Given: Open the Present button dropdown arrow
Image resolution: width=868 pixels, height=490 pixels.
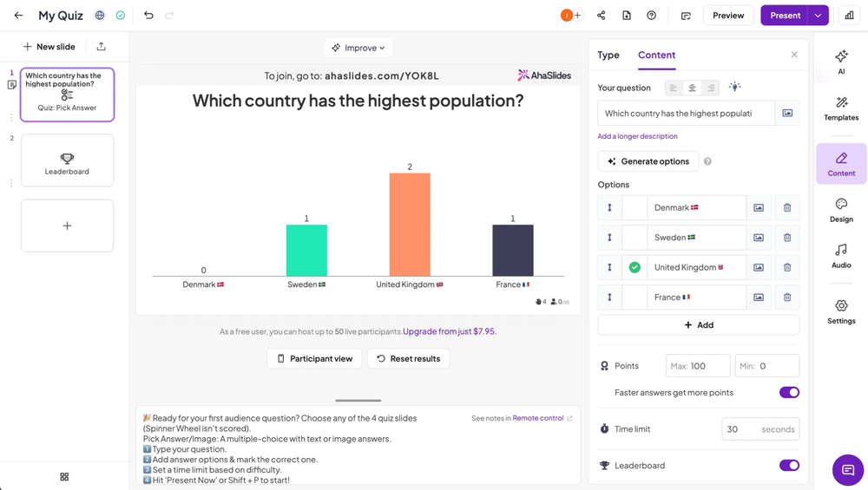Looking at the screenshot, I should [818, 16].
